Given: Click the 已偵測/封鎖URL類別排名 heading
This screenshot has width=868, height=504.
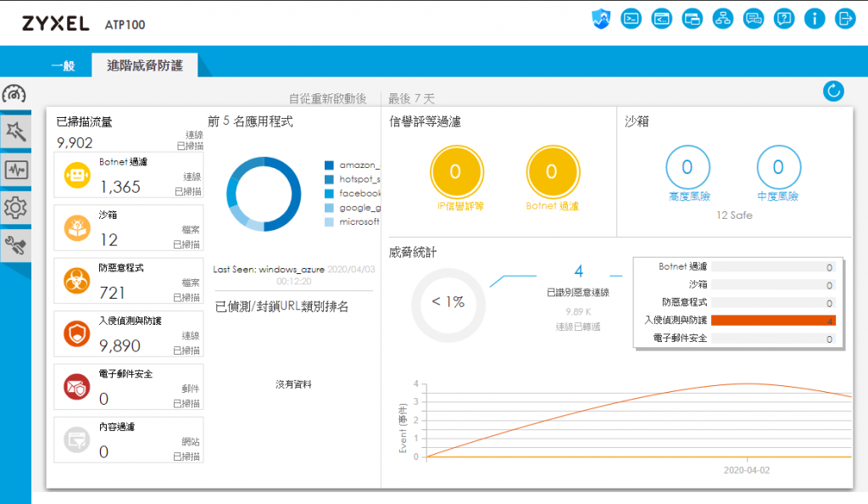Looking at the screenshot, I should [x=281, y=307].
